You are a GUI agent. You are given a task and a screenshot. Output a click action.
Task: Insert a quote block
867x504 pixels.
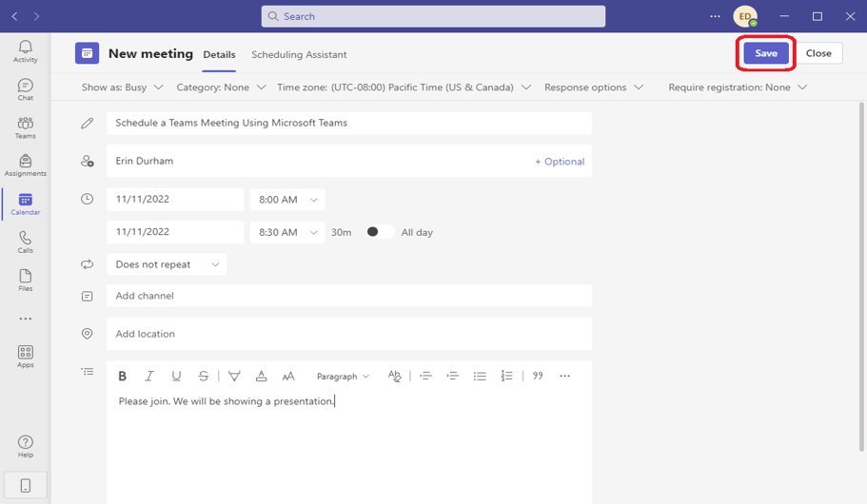[538, 377]
